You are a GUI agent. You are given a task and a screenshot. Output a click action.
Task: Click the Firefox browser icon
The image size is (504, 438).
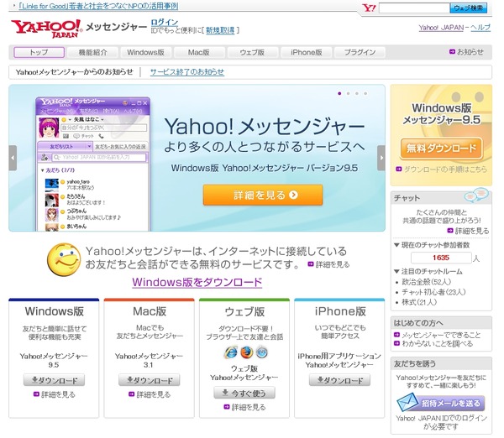point(245,352)
